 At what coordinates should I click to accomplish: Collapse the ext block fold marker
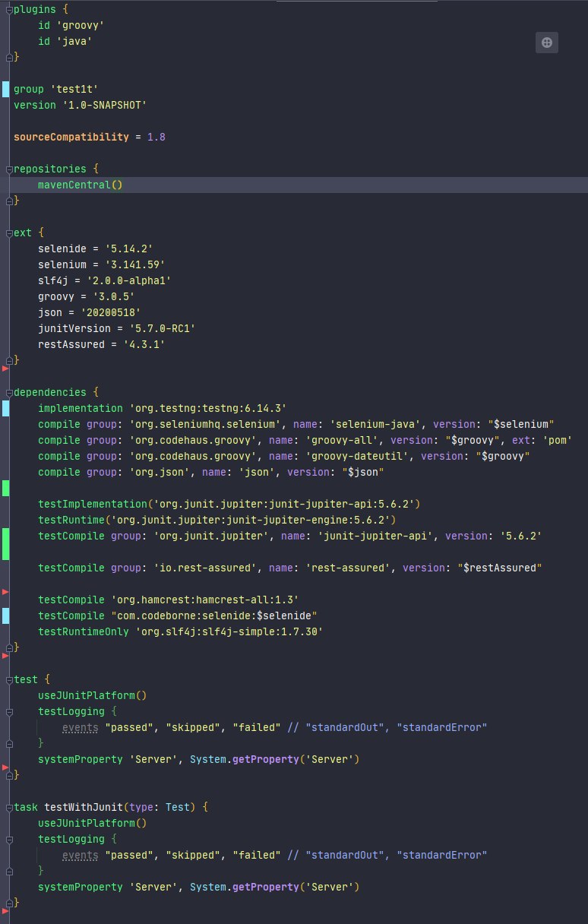point(8,233)
